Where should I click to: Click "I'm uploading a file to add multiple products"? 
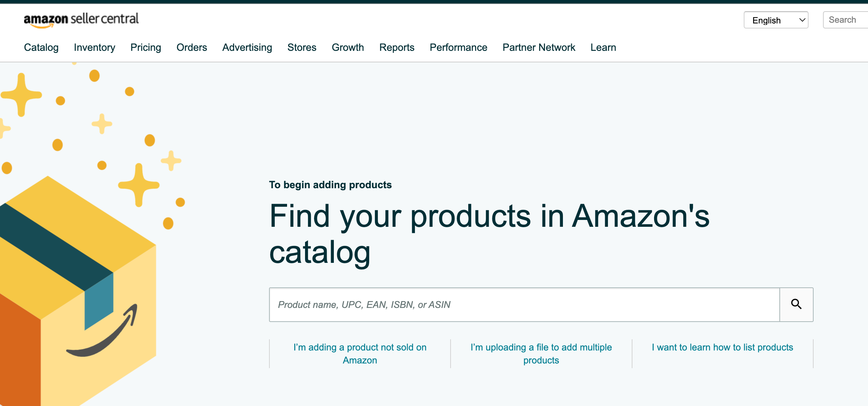click(x=541, y=354)
